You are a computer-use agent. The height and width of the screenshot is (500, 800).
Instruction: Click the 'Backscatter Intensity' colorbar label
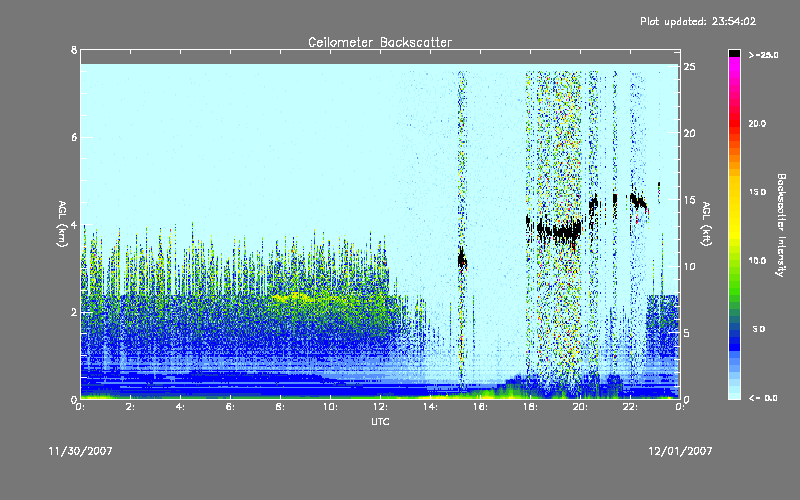(x=781, y=225)
